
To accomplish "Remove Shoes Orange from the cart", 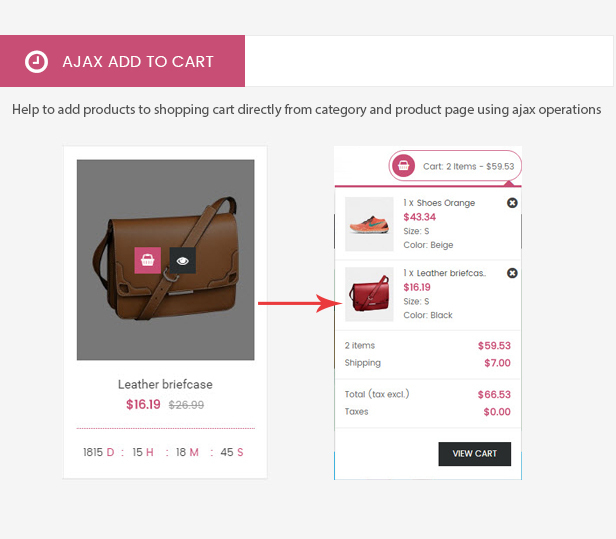I will coord(512,203).
